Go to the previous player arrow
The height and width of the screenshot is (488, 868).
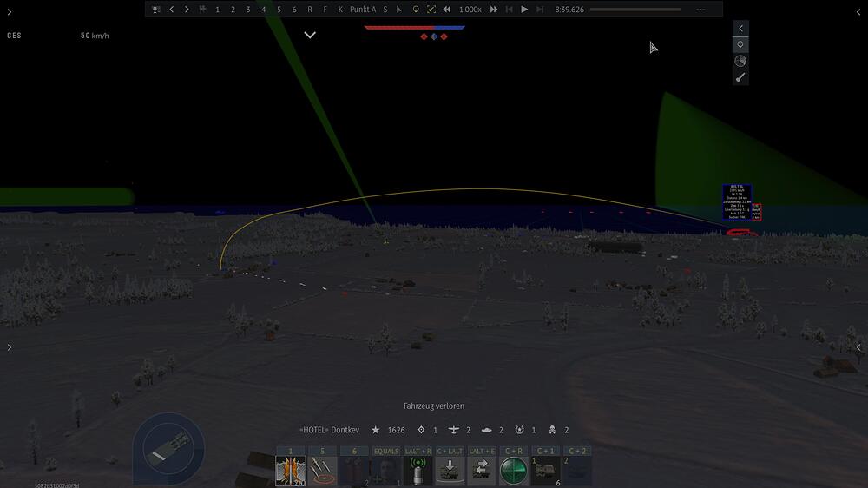pyautogui.click(x=172, y=10)
